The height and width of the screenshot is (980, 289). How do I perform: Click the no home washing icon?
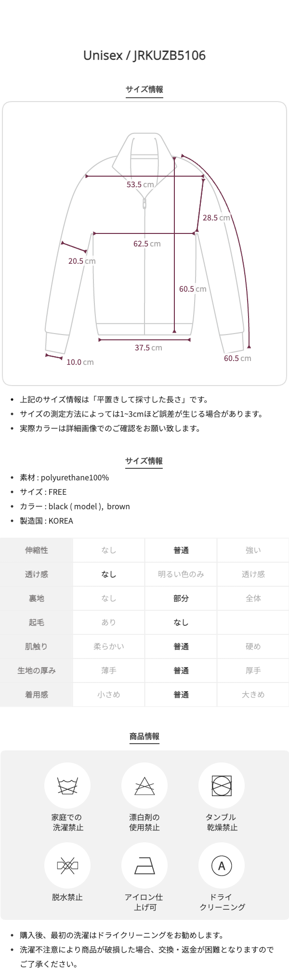pyautogui.click(x=67, y=786)
